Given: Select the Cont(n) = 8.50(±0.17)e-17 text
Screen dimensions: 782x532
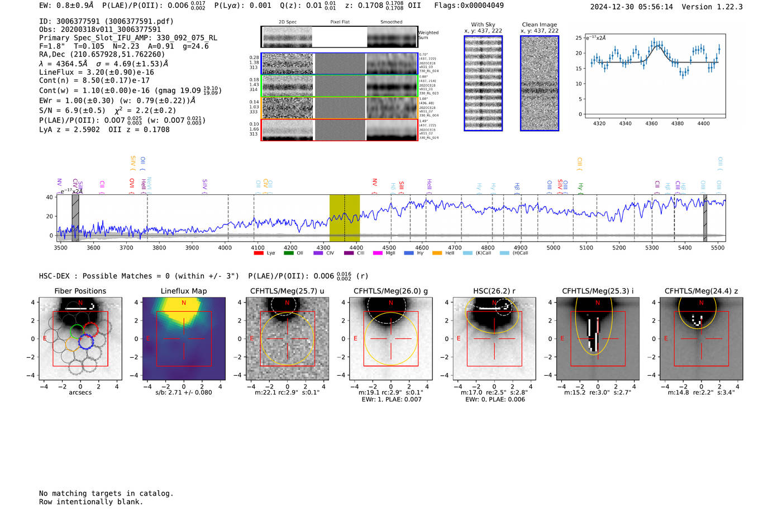Looking at the screenshot, I should [x=94, y=80].
